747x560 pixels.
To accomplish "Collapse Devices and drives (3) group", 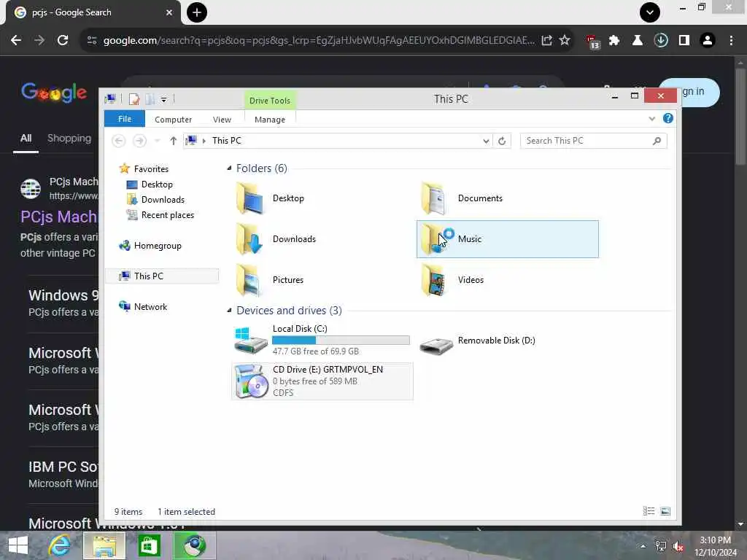I will coord(230,311).
